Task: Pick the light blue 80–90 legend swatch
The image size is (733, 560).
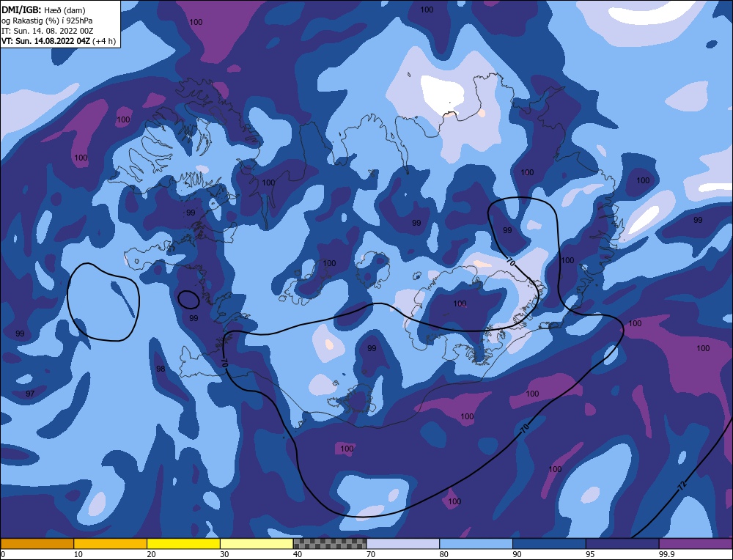Action: click(x=476, y=543)
